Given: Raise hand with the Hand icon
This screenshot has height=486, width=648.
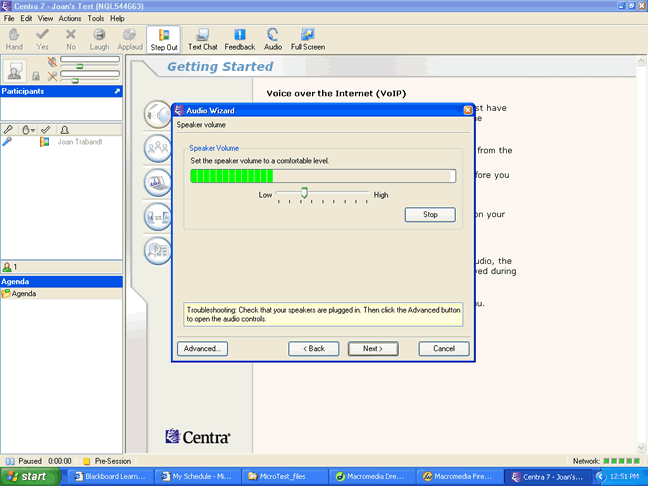Looking at the screenshot, I should coord(14,39).
